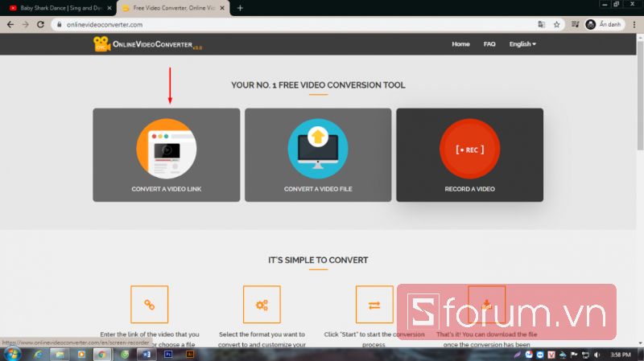Image resolution: width=644 pixels, height=361 pixels.
Task: Click the arrows conversion step icon
Action: (x=374, y=305)
